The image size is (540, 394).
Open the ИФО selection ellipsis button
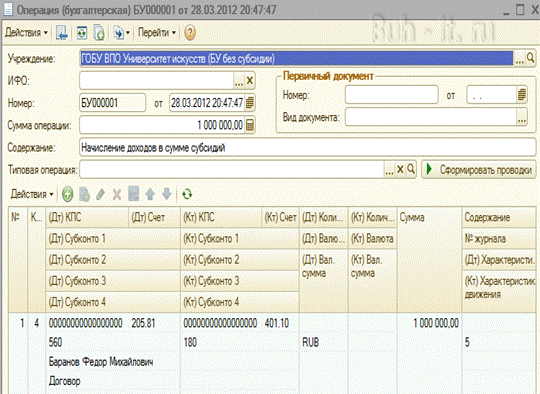click(x=239, y=81)
